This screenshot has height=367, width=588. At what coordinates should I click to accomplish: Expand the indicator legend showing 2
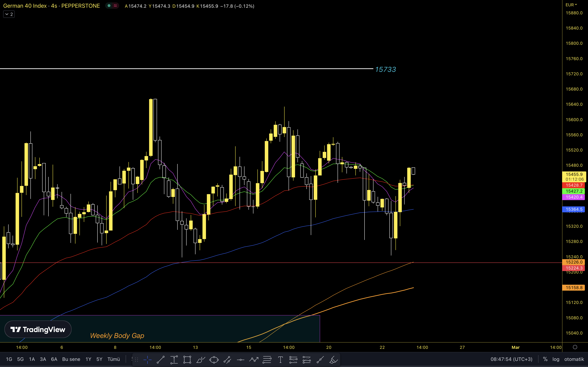[x=9, y=14]
